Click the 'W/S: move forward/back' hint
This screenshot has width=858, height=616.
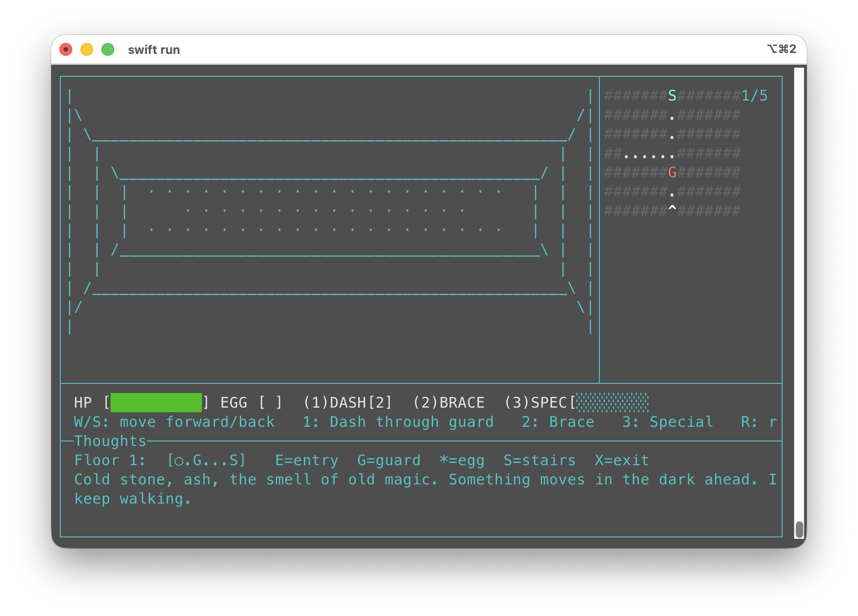point(175,422)
